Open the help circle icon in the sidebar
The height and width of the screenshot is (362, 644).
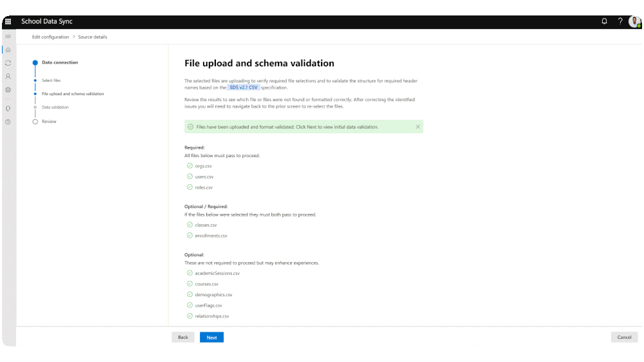pos(8,122)
